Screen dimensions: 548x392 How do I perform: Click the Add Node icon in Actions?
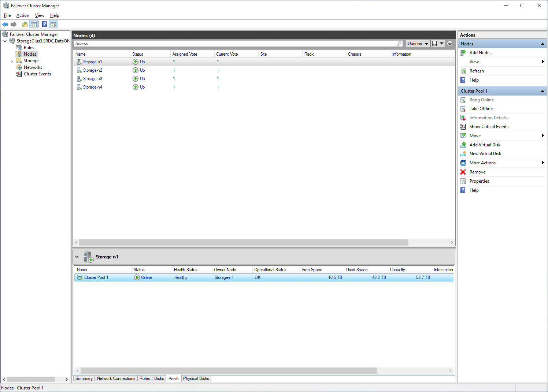[x=463, y=53]
